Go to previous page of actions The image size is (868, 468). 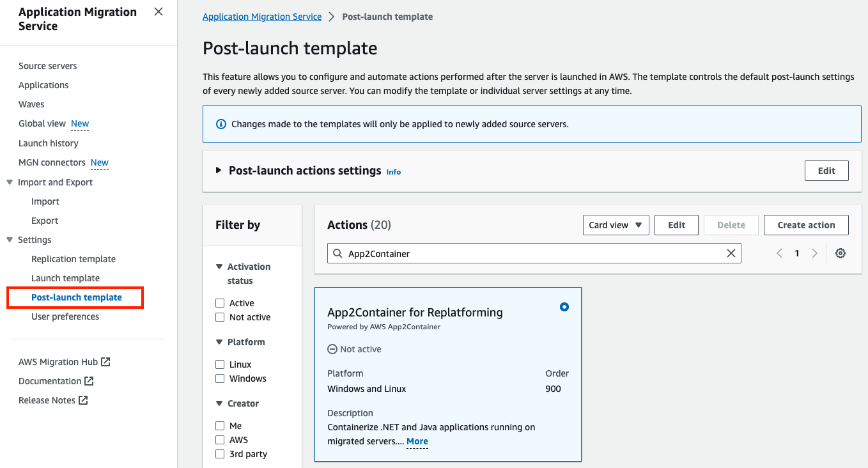click(x=779, y=253)
